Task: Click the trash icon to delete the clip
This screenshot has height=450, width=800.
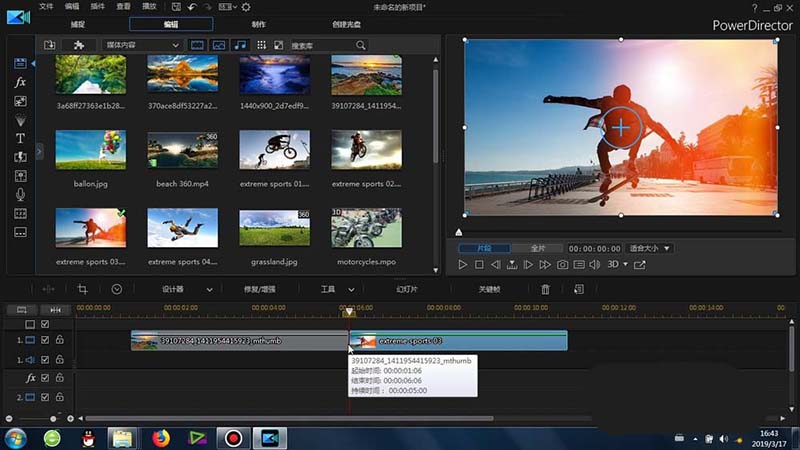Action: [545, 289]
